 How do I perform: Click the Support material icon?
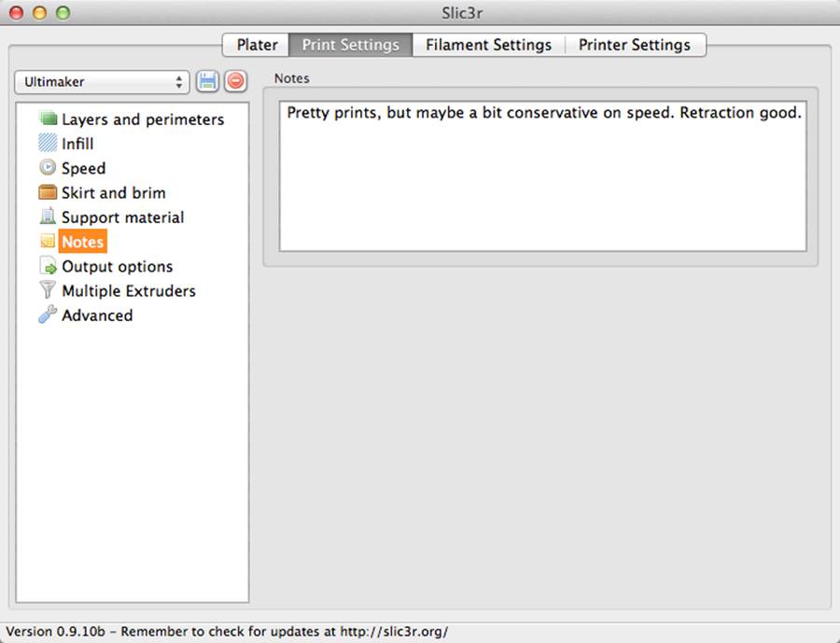coord(48,216)
